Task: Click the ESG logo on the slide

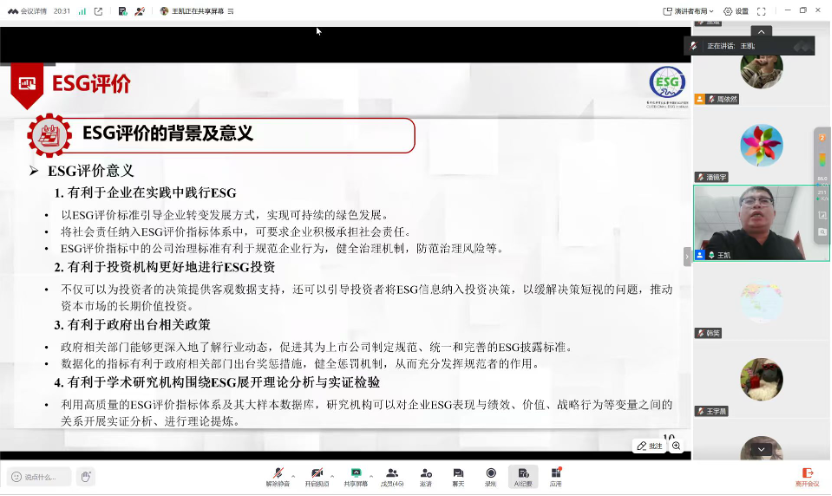Action: (x=668, y=86)
